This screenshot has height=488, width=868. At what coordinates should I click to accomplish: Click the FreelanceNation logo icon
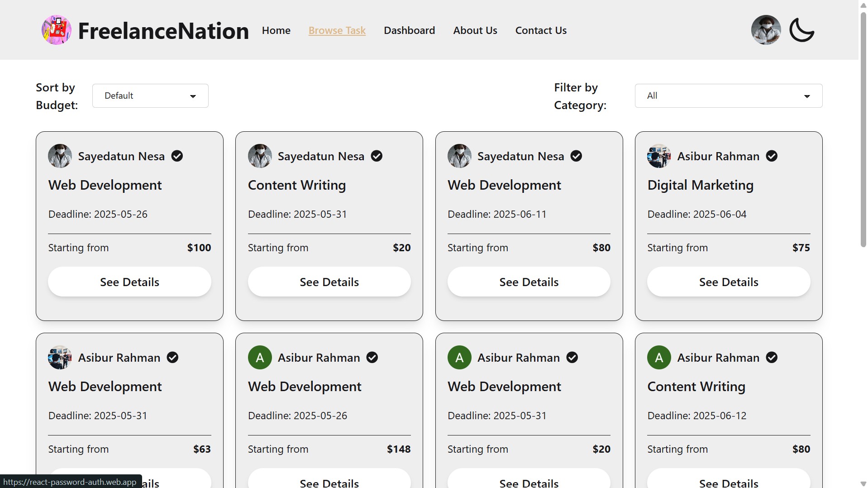tap(57, 30)
